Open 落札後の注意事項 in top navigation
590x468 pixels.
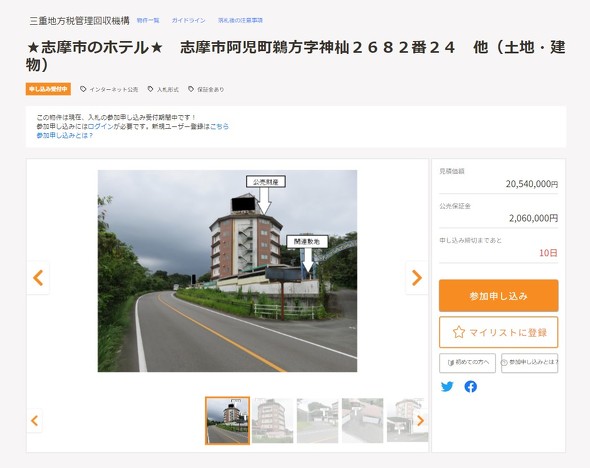[240, 20]
